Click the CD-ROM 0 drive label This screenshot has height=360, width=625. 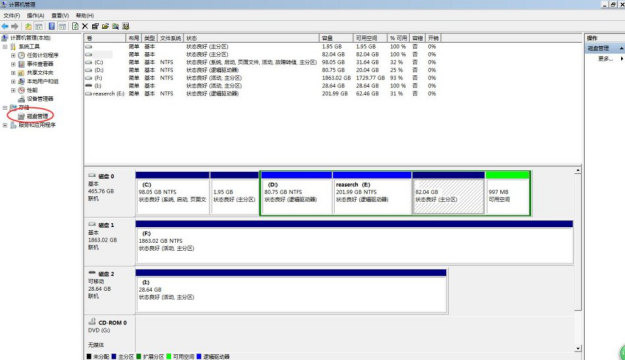click(112, 323)
